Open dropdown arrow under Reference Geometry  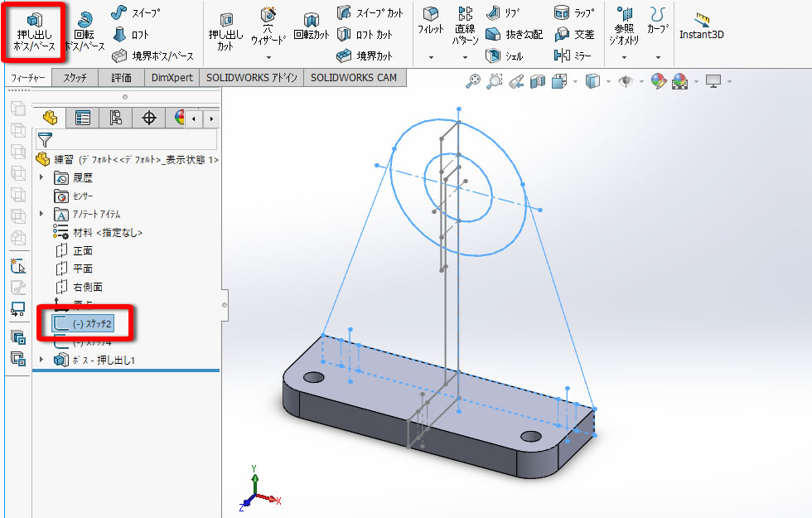click(x=624, y=57)
